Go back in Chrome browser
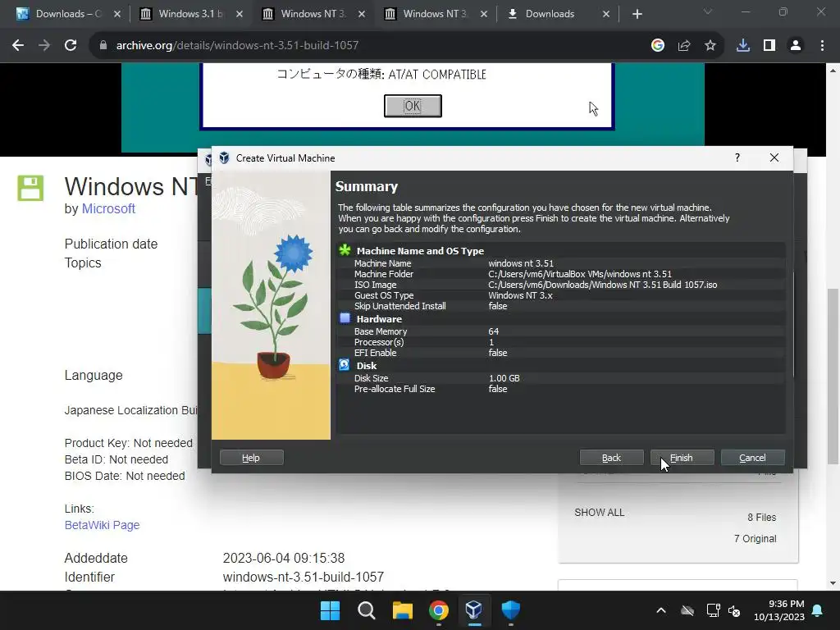Image resolution: width=840 pixels, height=630 pixels. pos(18,46)
